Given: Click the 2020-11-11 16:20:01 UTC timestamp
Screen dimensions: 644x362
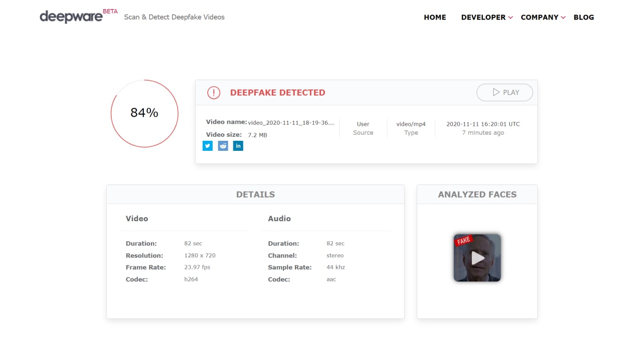Looking at the screenshot, I should (x=483, y=124).
